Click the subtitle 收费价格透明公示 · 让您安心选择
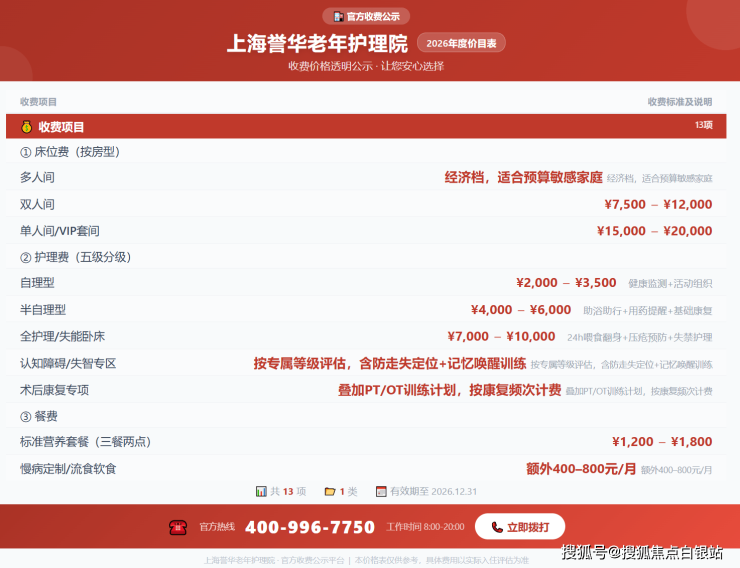This screenshot has height=568, width=740. point(366,66)
